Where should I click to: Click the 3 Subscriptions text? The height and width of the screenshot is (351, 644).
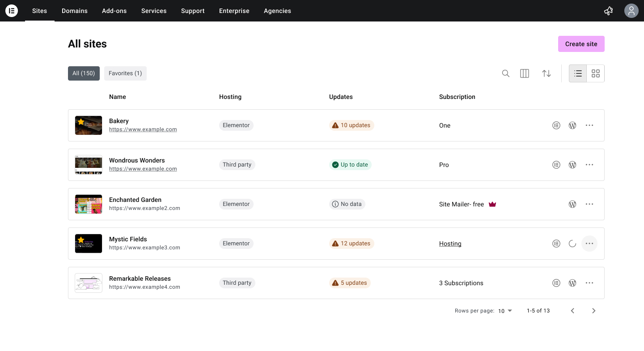click(461, 283)
